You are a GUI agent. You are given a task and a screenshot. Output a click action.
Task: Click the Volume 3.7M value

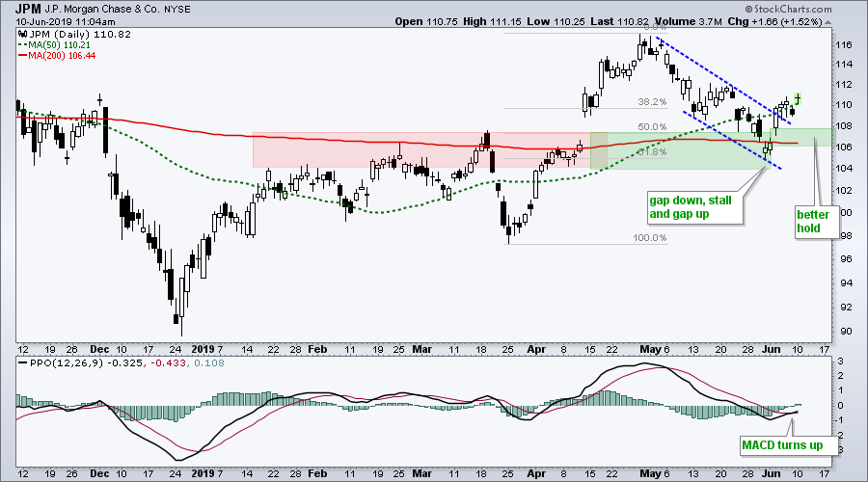[x=689, y=21]
